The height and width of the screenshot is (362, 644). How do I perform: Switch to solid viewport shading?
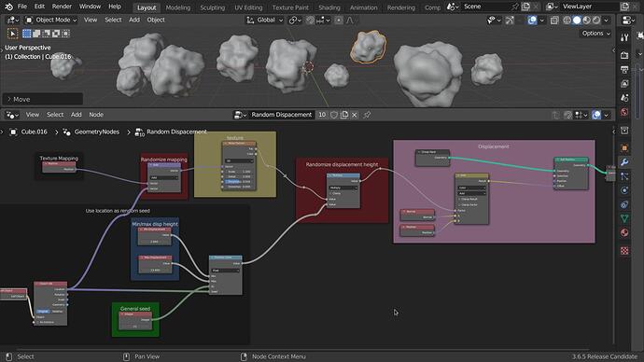577,21
